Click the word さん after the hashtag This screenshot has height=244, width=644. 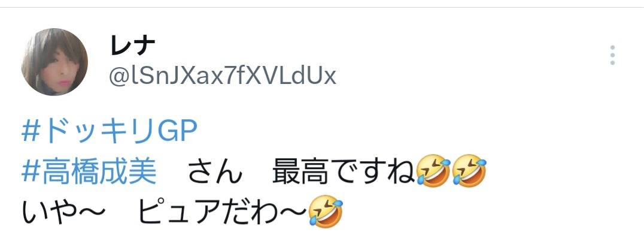(x=215, y=172)
